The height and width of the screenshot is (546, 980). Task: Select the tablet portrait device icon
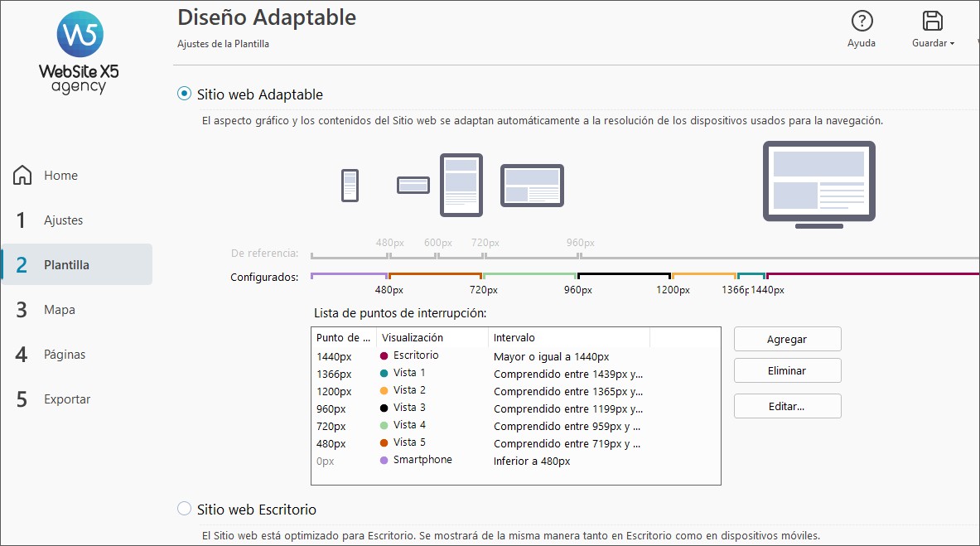(461, 185)
